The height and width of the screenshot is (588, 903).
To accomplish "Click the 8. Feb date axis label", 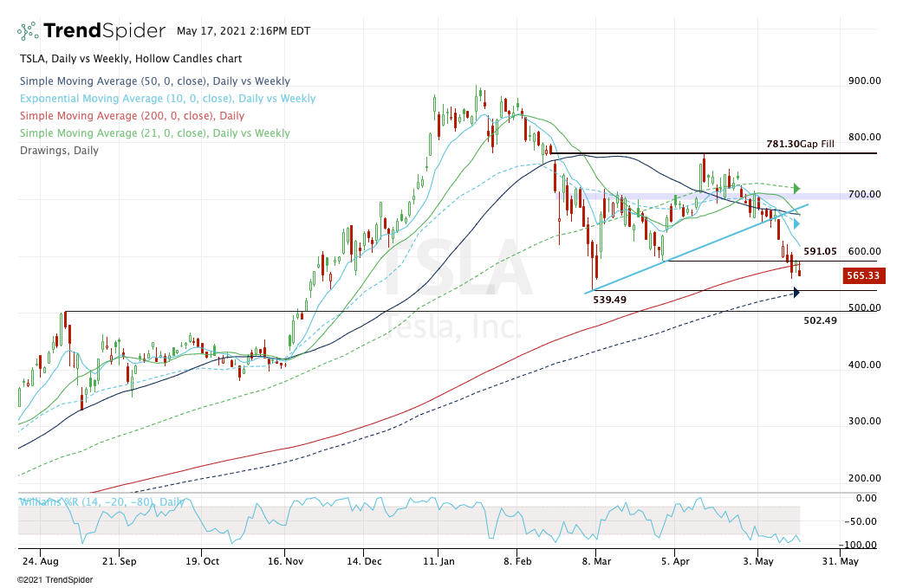I will click(x=517, y=561).
